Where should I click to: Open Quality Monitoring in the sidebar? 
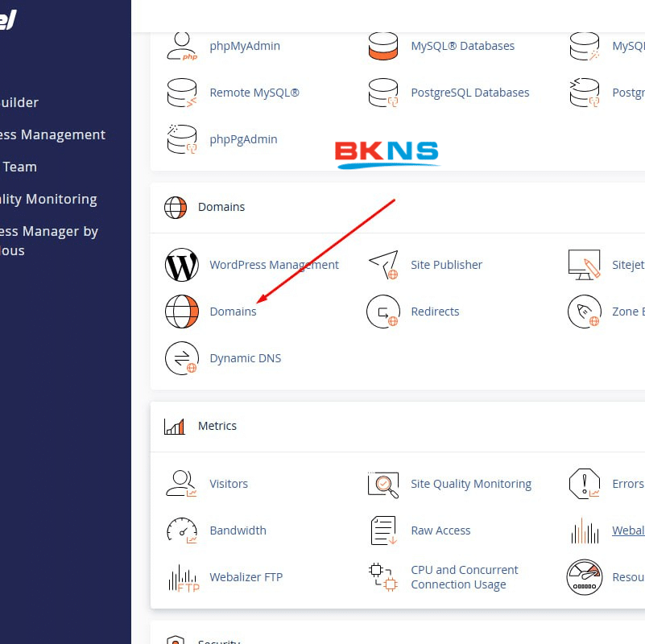[x=48, y=199]
